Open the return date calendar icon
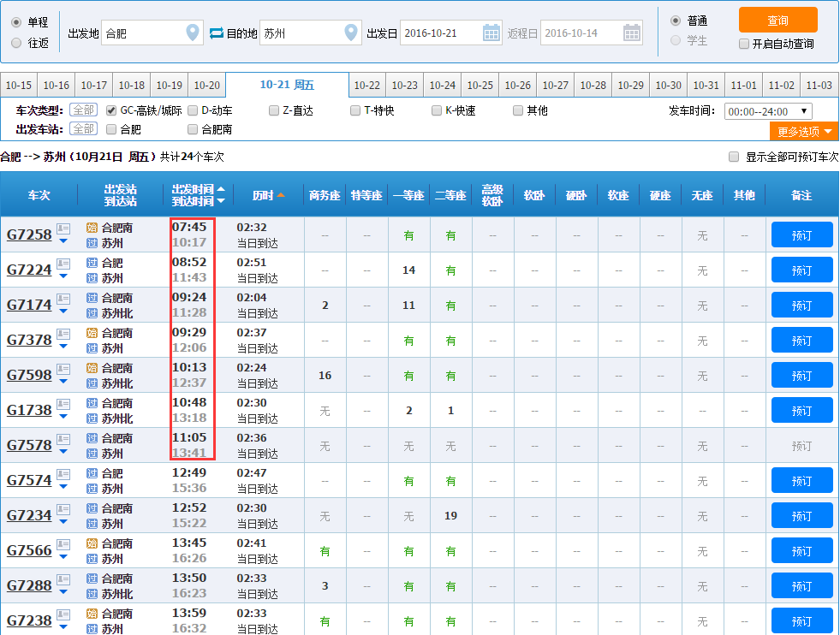Screen dimensions: 840x635 tap(632, 33)
